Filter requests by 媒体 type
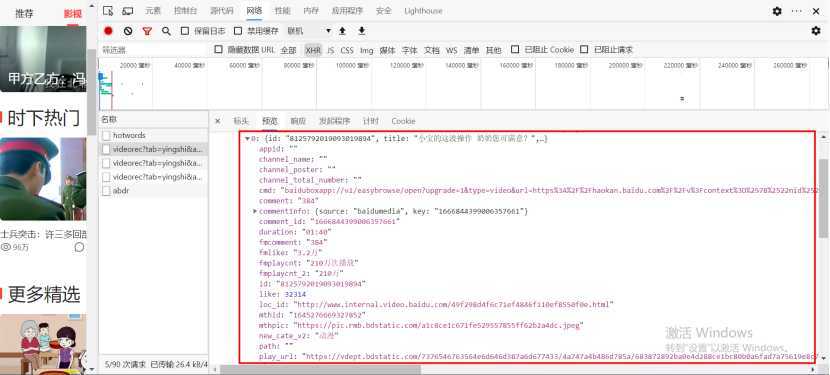This screenshot has height=375, width=830. coord(387,50)
